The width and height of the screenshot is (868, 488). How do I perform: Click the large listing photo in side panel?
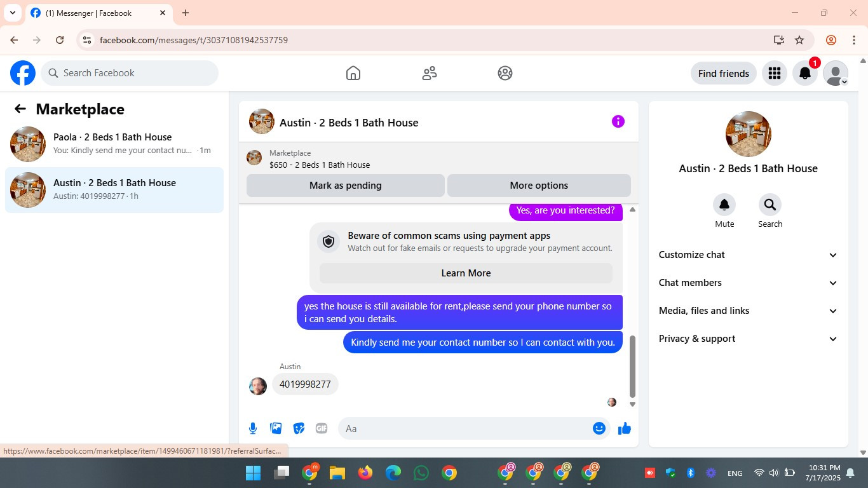(749, 134)
